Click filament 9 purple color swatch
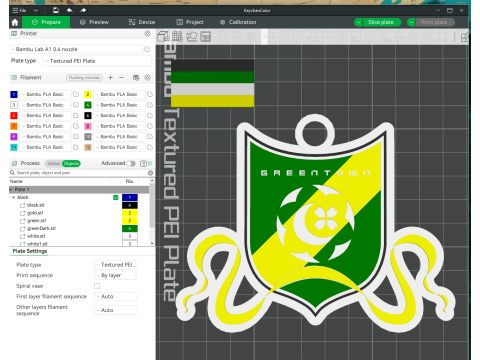 (14, 137)
